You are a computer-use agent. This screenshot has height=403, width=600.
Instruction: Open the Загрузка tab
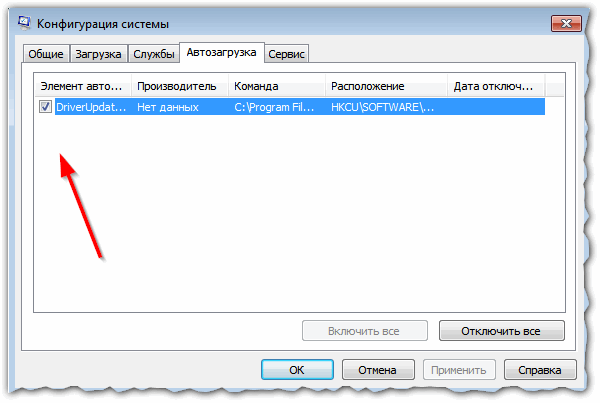[x=98, y=54]
